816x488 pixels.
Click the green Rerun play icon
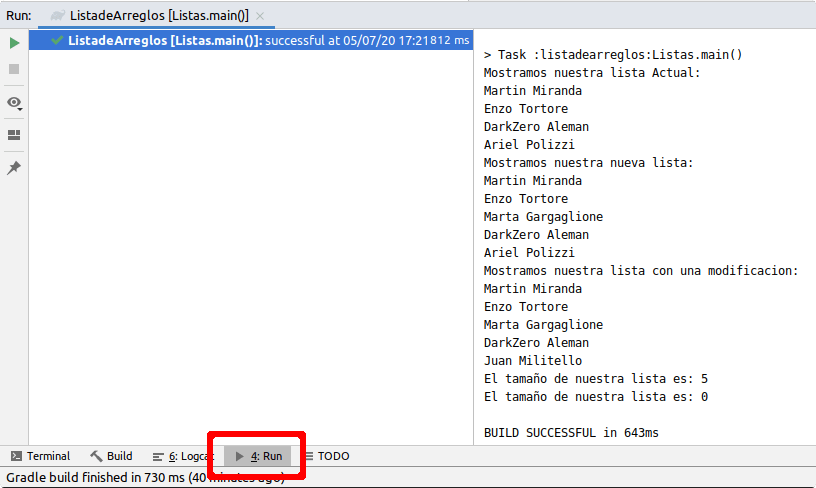[14, 43]
